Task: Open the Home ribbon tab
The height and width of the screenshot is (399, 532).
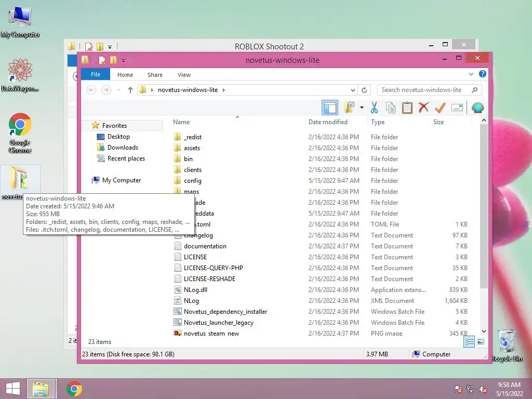Action: (125, 75)
